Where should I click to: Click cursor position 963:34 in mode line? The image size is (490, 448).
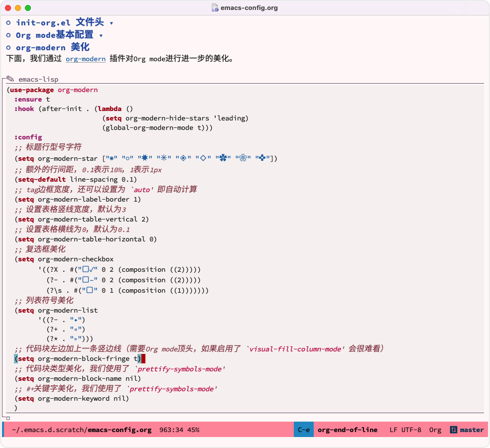point(171,430)
